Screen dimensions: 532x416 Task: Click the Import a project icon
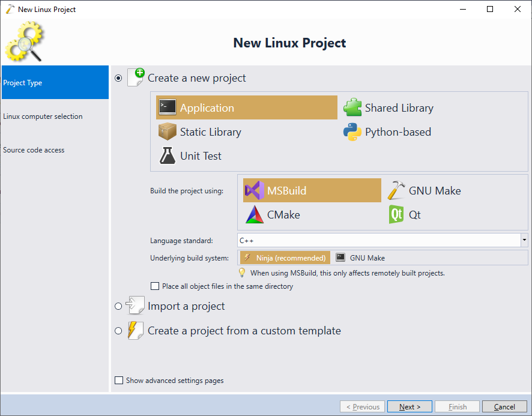tap(135, 306)
